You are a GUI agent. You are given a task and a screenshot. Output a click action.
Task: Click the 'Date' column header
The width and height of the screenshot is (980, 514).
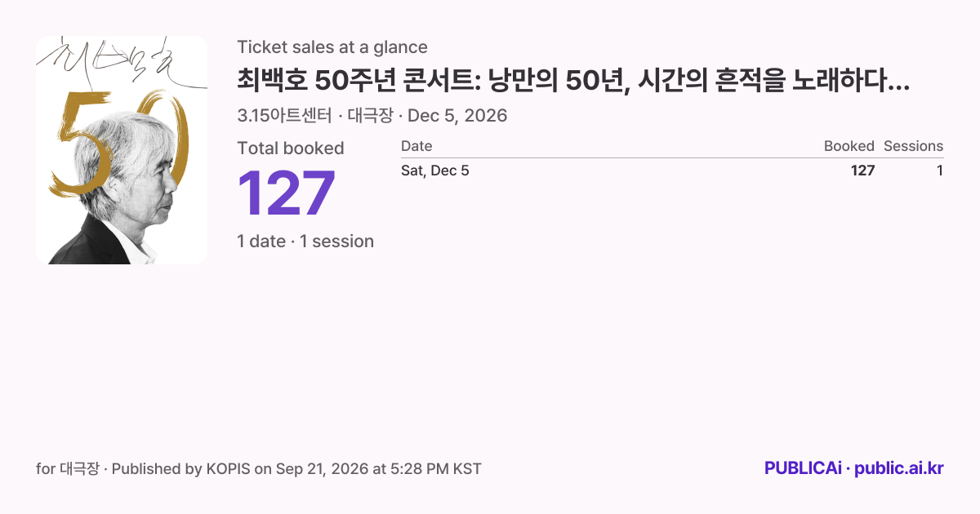(x=416, y=146)
